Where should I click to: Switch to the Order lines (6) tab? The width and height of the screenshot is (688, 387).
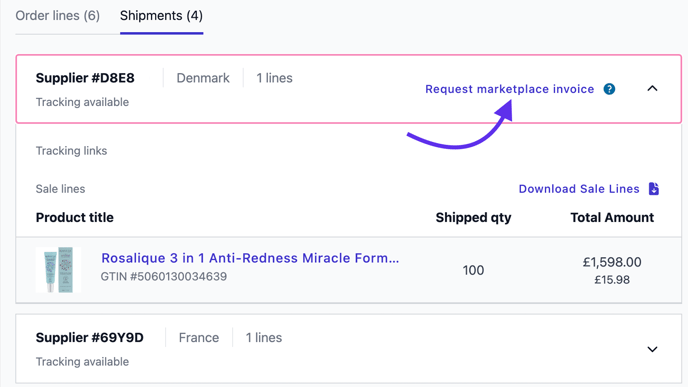pos(57,16)
